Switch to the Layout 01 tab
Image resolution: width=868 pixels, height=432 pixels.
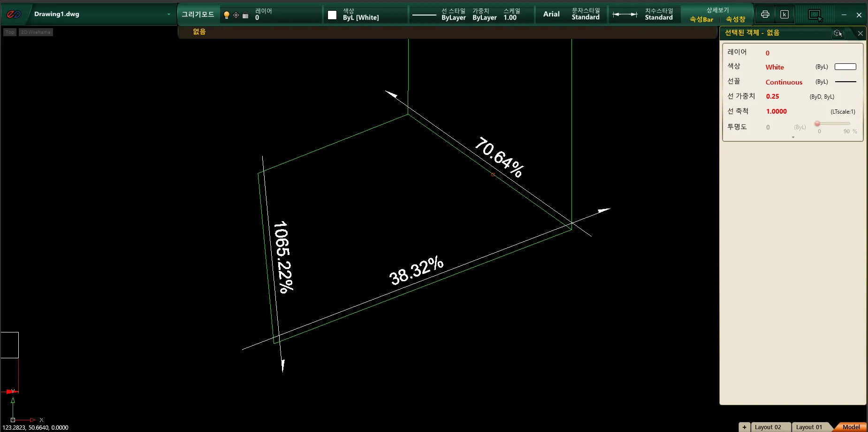point(809,427)
